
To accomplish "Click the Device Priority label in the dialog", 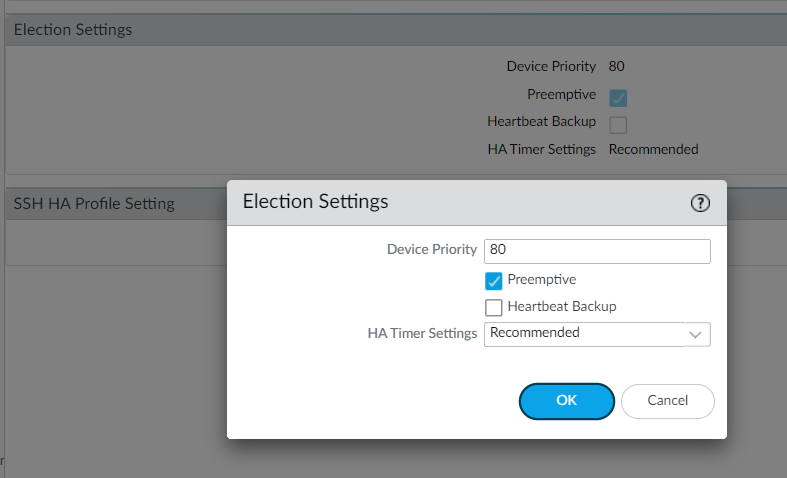I will [432, 250].
